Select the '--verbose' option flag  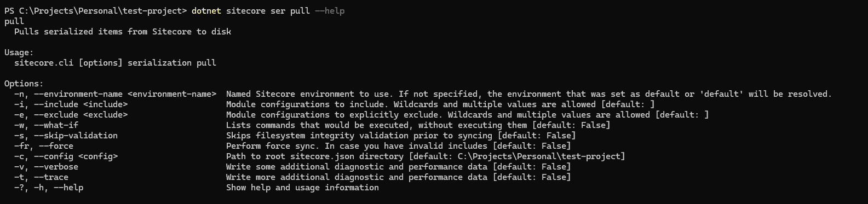[56, 167]
